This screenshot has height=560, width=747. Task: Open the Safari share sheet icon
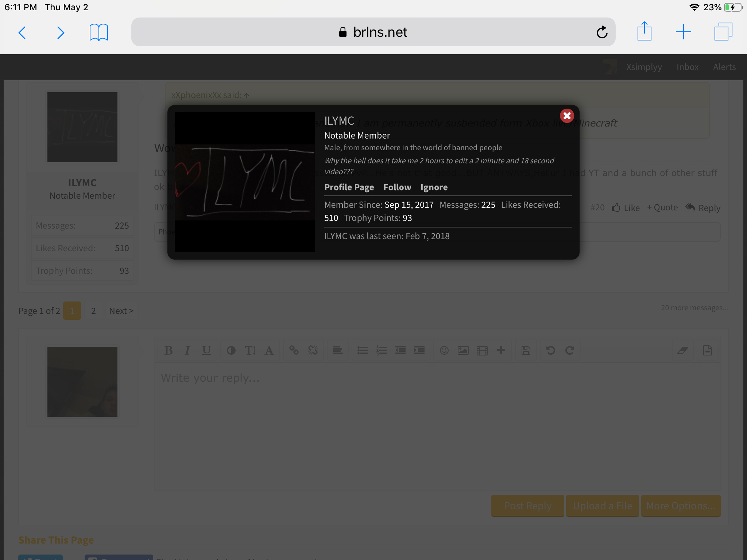tap(644, 31)
